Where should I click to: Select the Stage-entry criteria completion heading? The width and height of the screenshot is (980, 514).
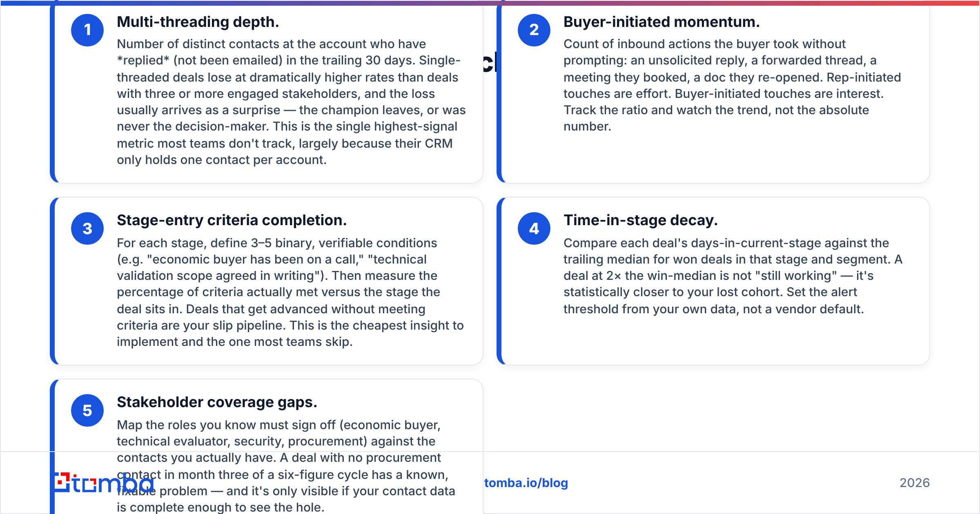click(x=232, y=220)
